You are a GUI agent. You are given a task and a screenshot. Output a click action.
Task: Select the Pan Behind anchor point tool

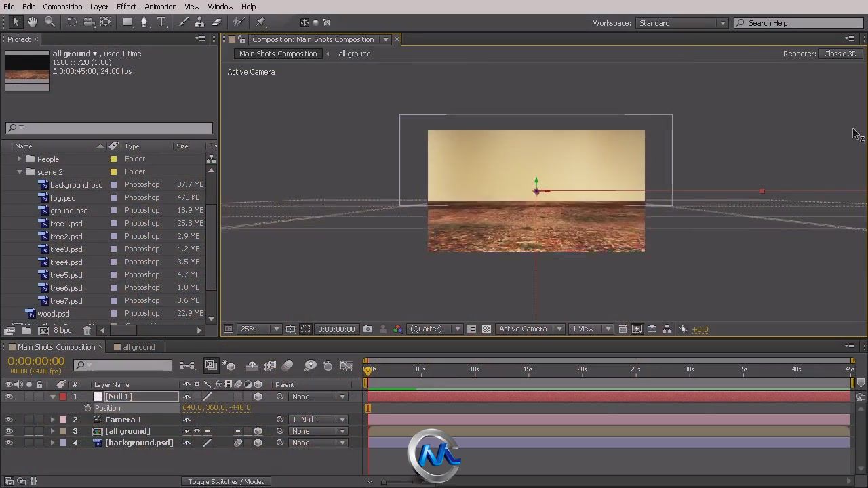tap(106, 22)
